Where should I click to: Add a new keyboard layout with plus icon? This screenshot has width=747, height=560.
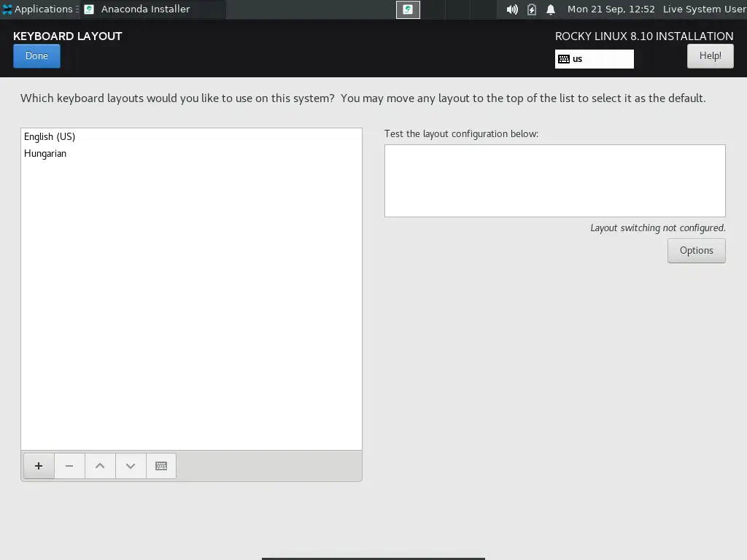(39, 466)
